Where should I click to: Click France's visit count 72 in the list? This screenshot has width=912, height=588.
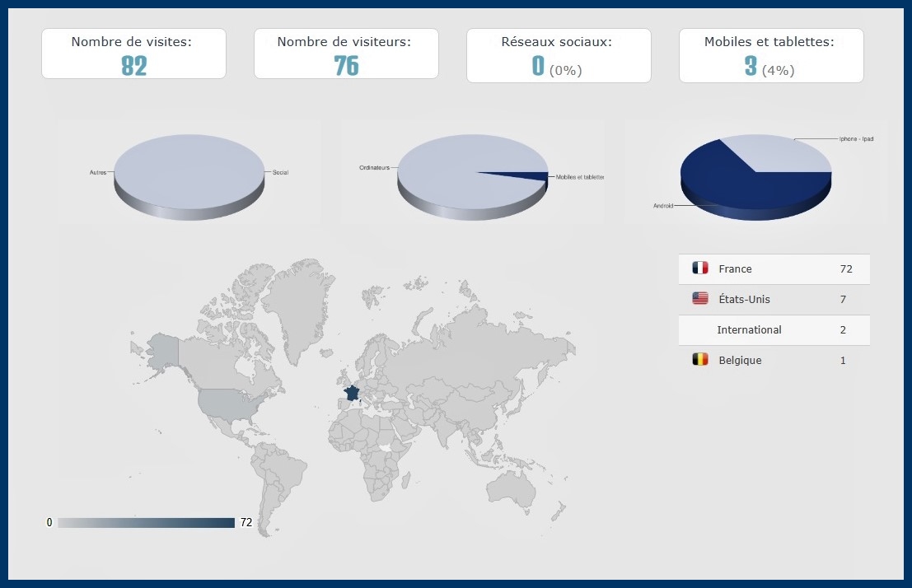click(846, 268)
